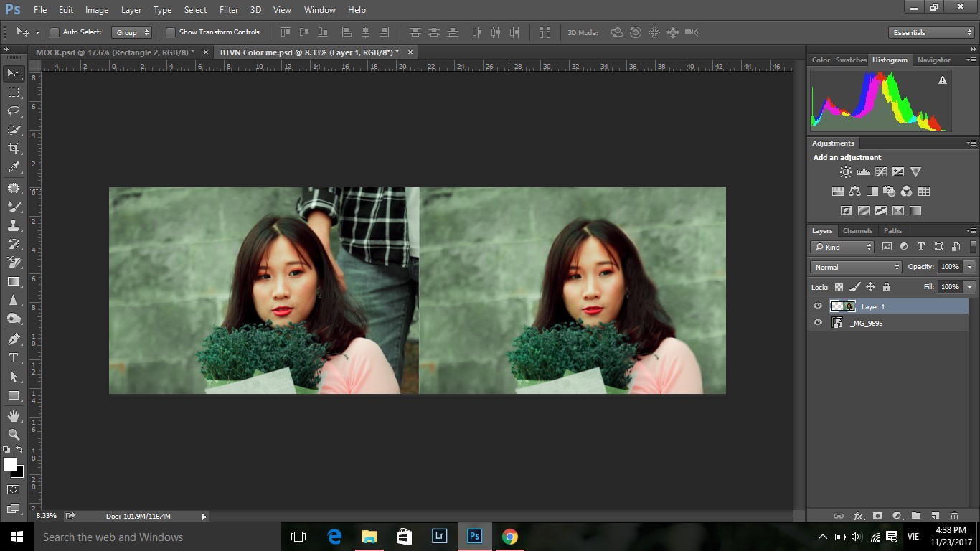Select the Gradient tool
Screen dimensions: 980x551
click(x=14, y=281)
